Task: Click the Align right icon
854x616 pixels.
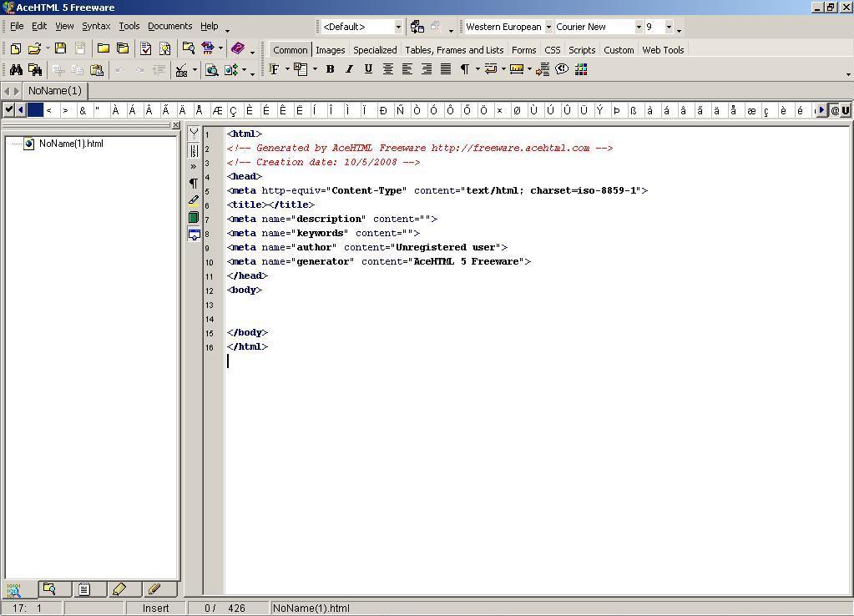Action: pos(427,69)
